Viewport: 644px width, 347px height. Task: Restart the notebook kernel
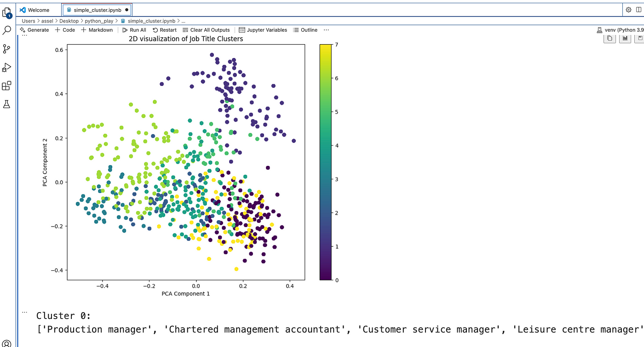coord(165,30)
